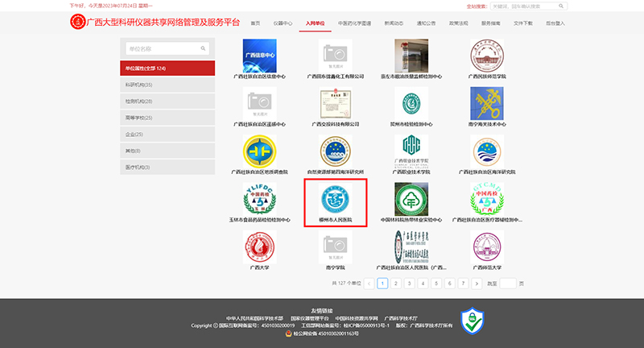644x348 pixels.
Task: Click the 单位名称 search field
Action: click(x=161, y=49)
